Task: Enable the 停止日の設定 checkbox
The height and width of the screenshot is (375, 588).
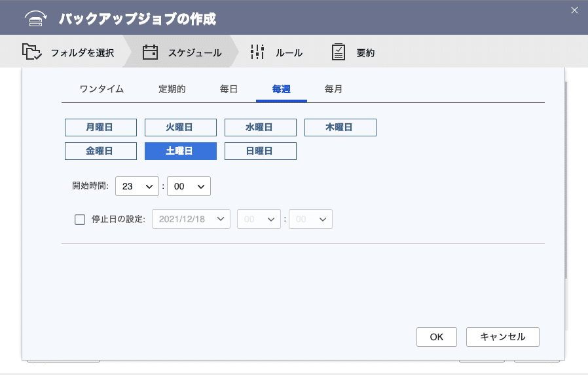Action: click(x=80, y=219)
